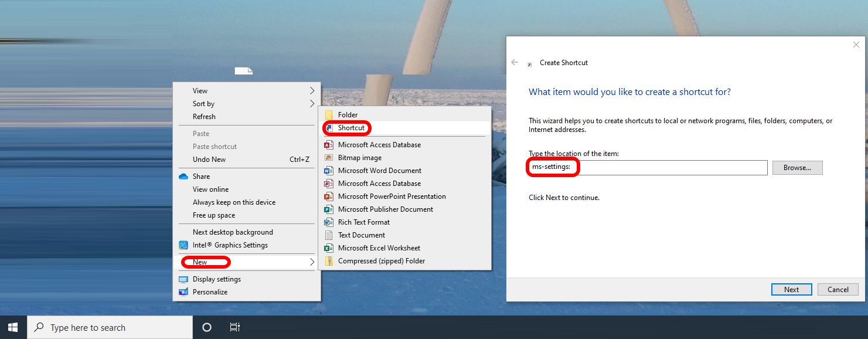Screen dimensions: 868x339
Task: Create a new Microsoft Access Database
Action: [x=380, y=144]
